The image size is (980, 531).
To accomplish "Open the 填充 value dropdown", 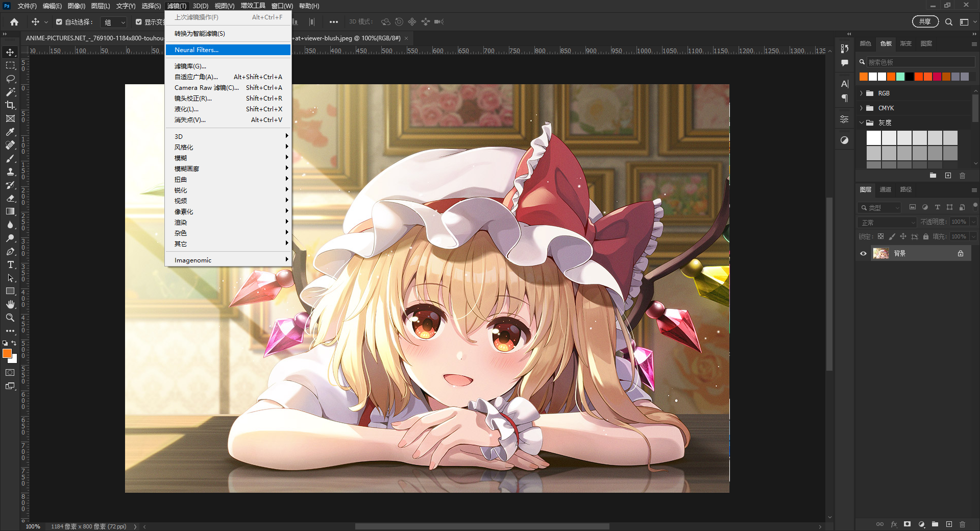I will click(x=973, y=236).
